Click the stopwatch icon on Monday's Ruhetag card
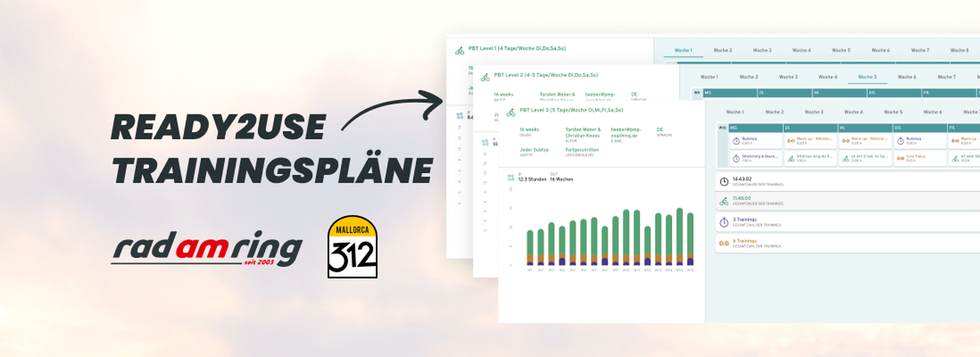980x357 pixels. pos(736,141)
